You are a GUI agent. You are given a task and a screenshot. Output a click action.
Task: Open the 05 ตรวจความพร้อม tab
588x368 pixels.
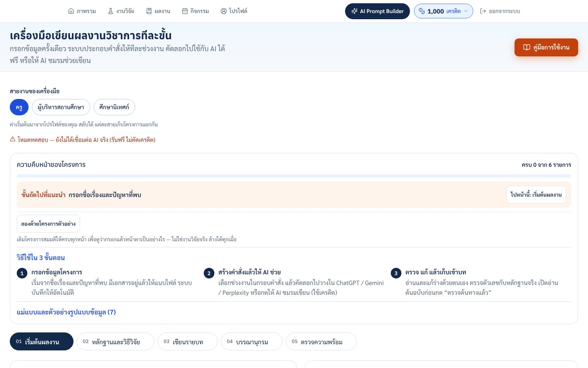(x=321, y=341)
